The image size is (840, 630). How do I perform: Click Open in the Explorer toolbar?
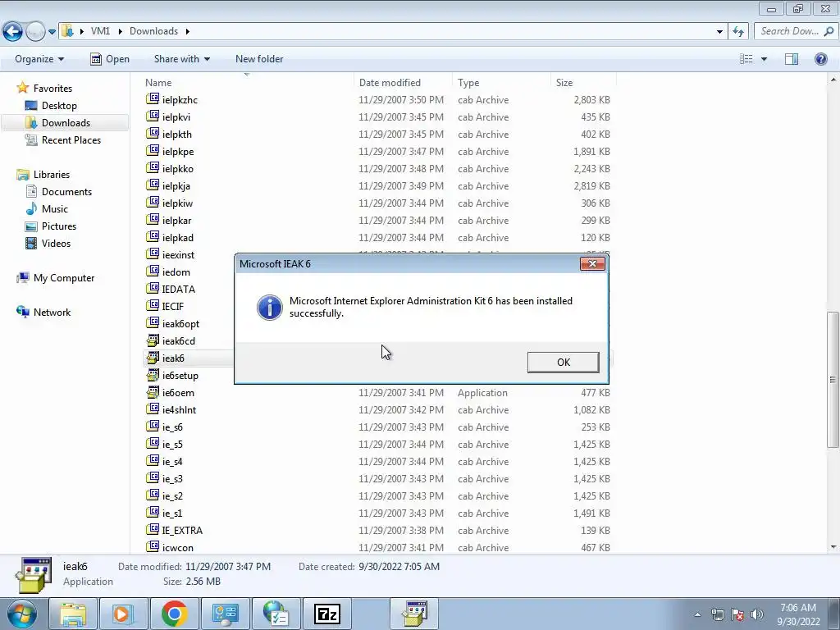tap(110, 59)
